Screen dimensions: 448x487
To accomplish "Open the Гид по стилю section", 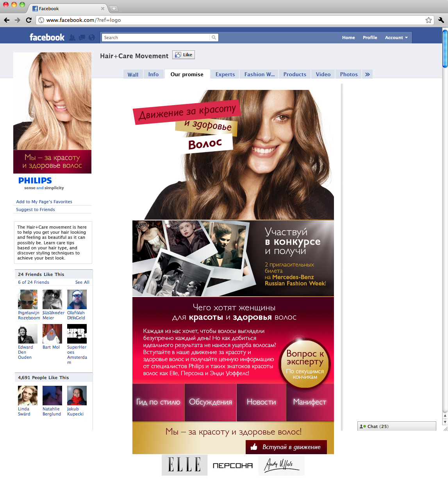I will pos(158,402).
